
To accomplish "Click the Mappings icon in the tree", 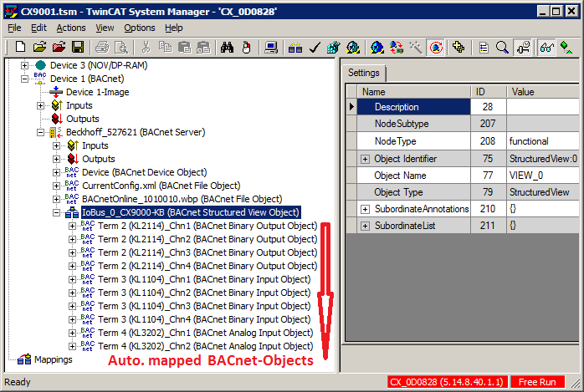I will [24, 359].
